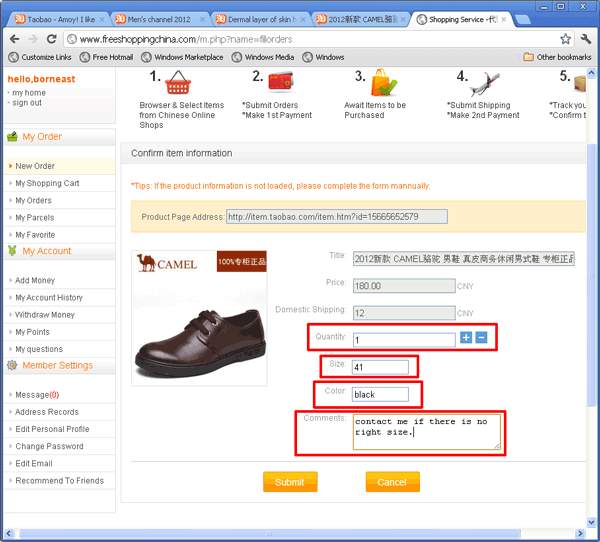Screen dimensions: 600x542
Task: Focus the Color input field
Action: coord(380,394)
